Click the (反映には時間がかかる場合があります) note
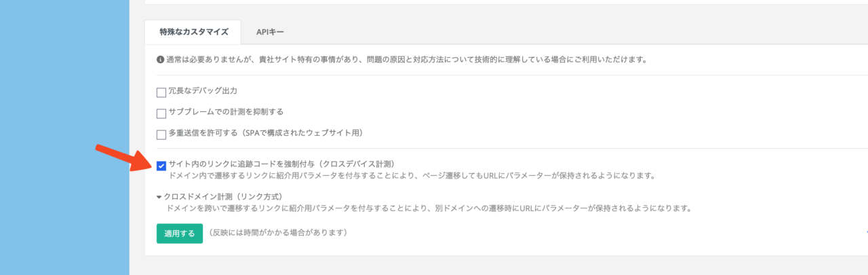 coord(277,233)
